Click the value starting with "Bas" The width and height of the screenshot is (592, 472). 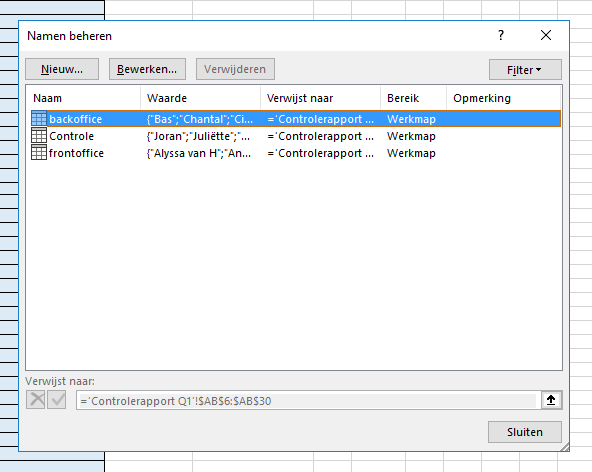pos(200,119)
